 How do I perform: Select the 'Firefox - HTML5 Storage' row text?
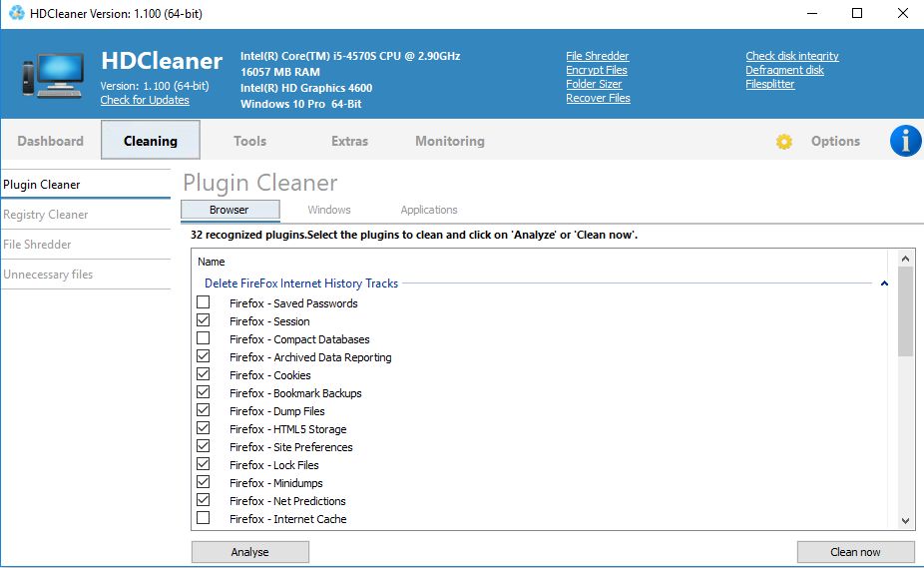[287, 429]
